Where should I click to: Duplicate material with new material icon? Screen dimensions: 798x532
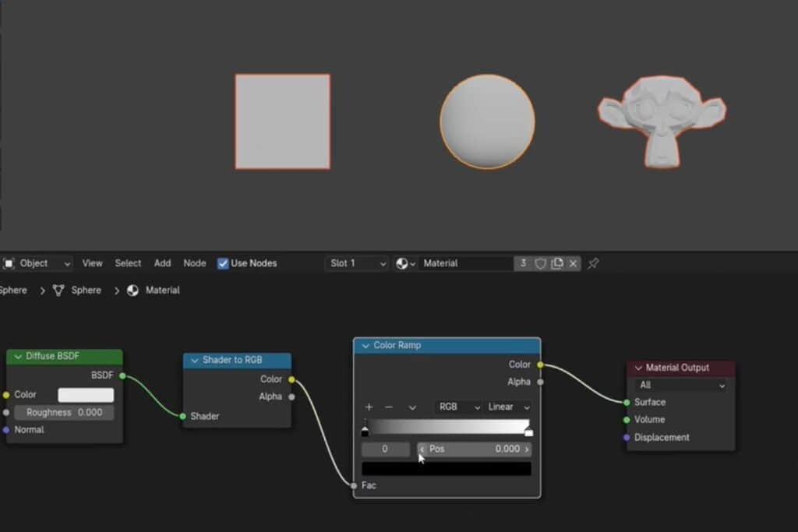coord(557,264)
